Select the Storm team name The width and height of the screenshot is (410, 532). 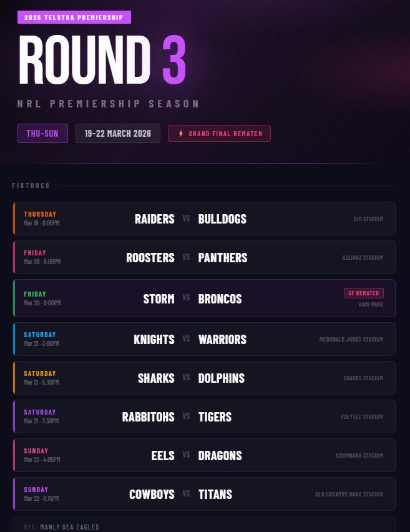pos(159,298)
